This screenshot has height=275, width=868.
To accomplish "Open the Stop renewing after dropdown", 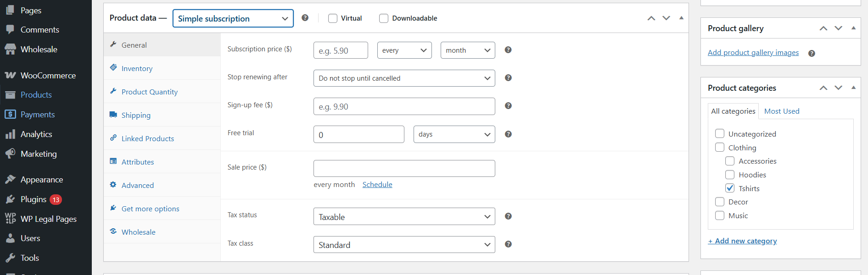I will click(404, 78).
